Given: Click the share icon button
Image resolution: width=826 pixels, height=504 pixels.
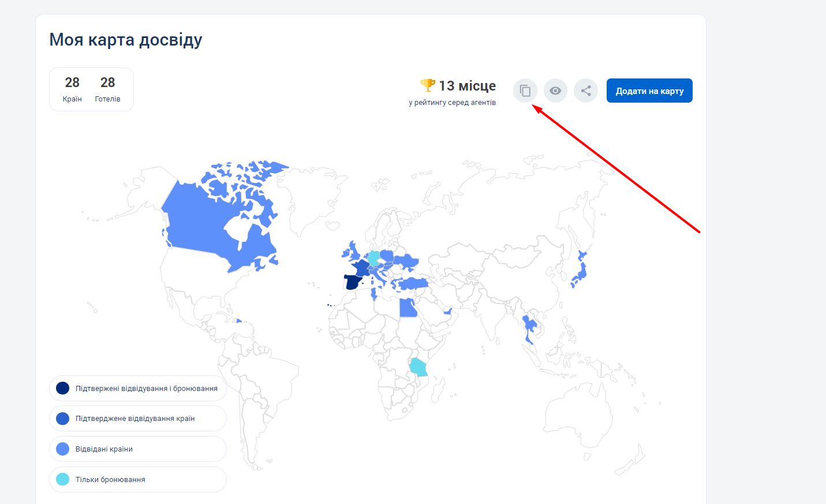Looking at the screenshot, I should tap(586, 91).
